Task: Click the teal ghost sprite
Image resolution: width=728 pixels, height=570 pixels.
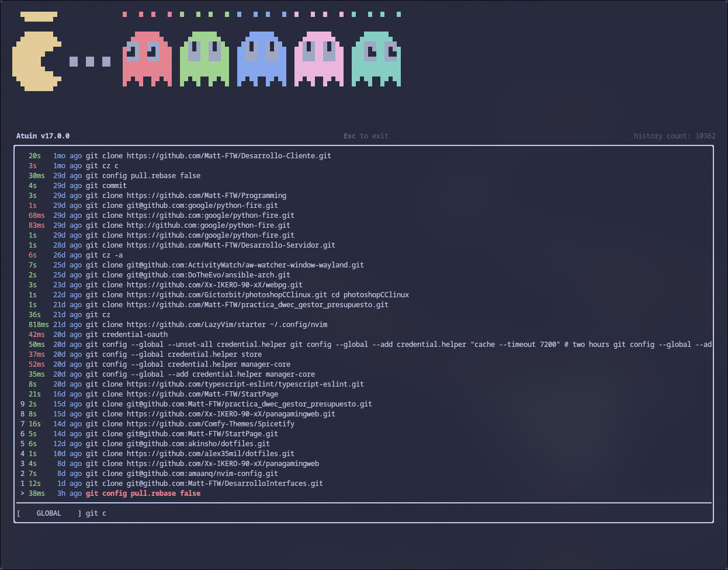Action: coord(376,58)
